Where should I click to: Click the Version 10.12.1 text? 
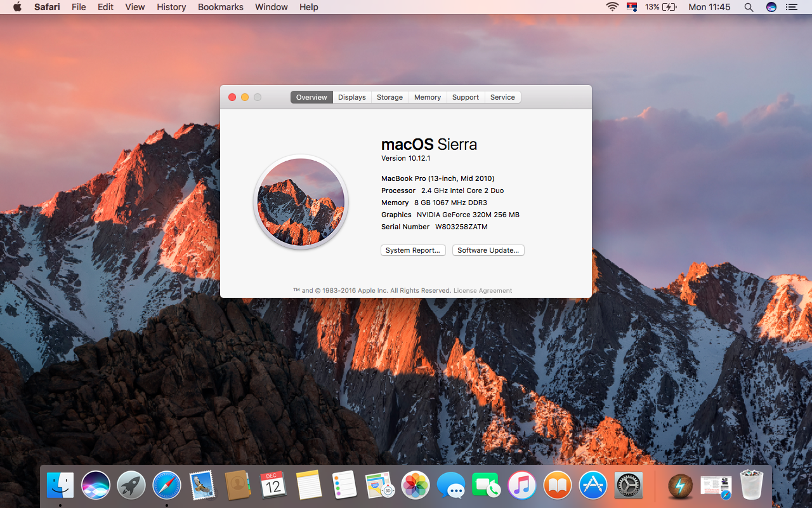pos(406,158)
